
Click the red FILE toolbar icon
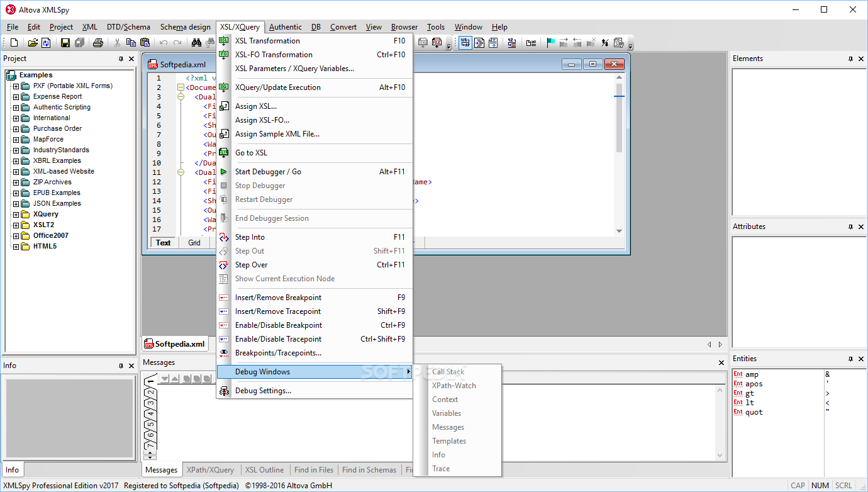[x=437, y=43]
